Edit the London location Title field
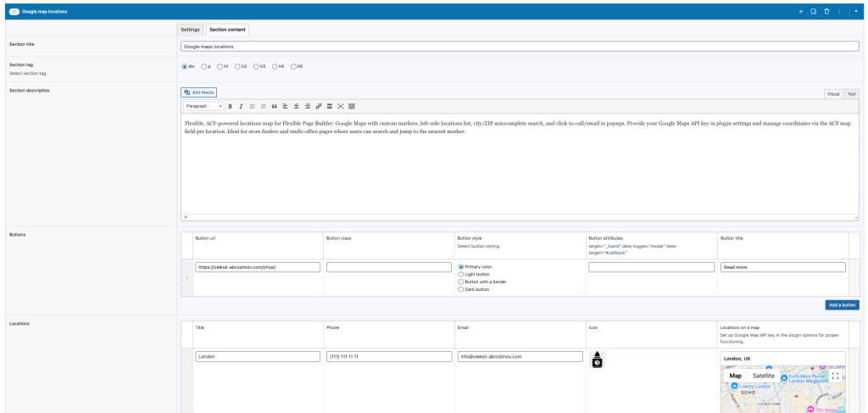Image resolution: width=868 pixels, height=413 pixels. [258, 356]
